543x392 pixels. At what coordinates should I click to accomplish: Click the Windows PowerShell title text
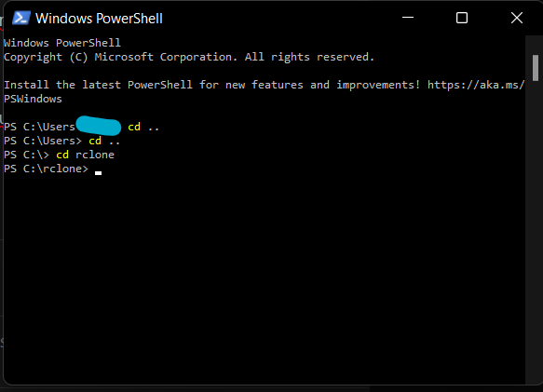click(99, 19)
